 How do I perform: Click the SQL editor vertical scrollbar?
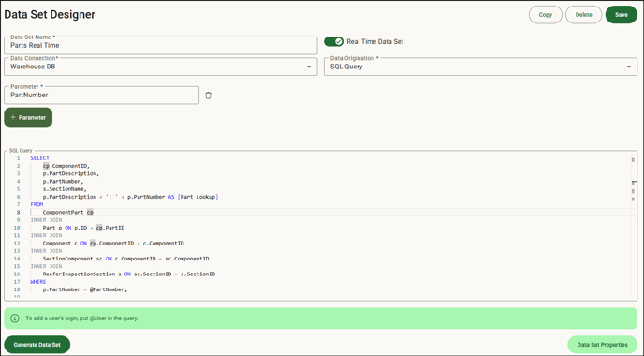(x=634, y=225)
